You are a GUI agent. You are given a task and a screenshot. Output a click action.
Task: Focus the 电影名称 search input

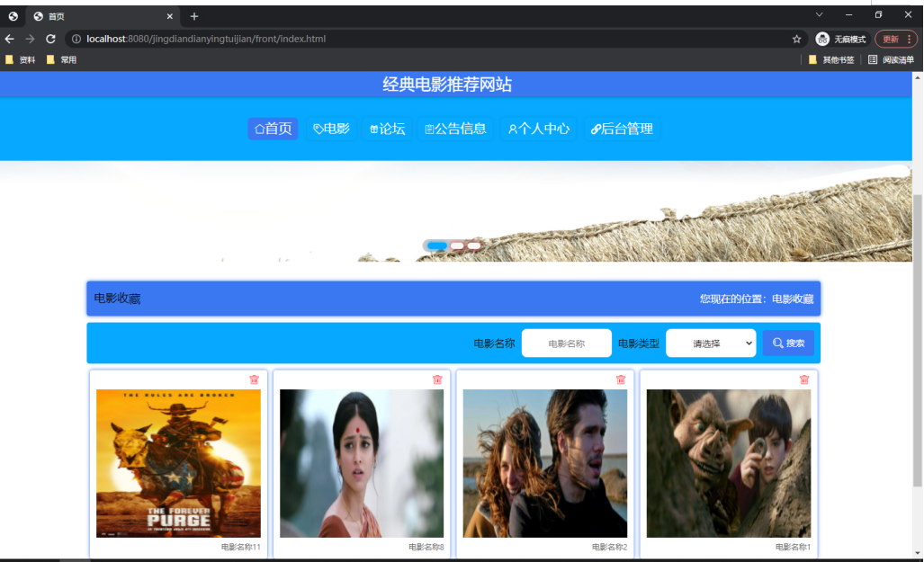tap(566, 343)
